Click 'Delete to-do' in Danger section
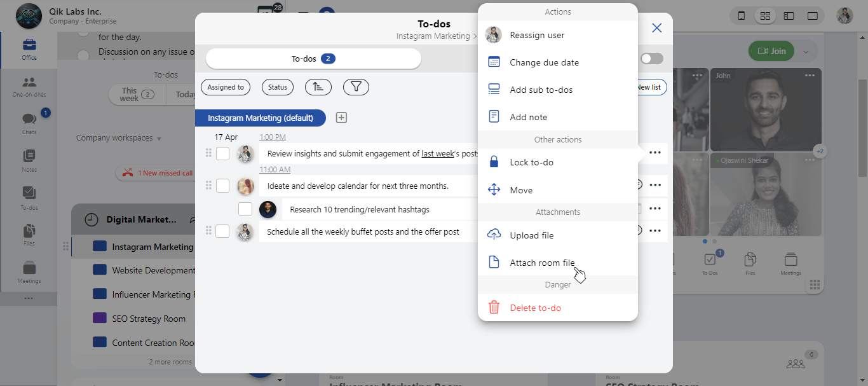 click(535, 308)
